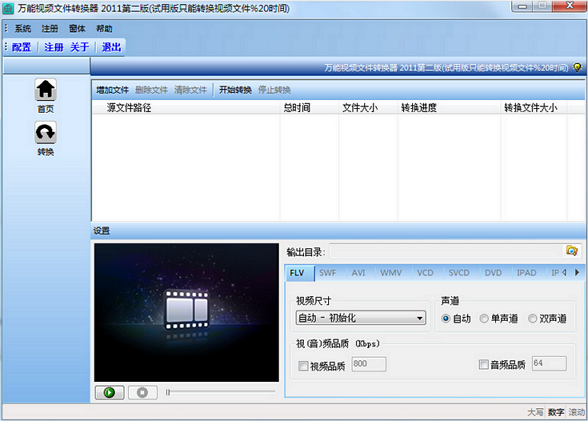This screenshot has width=588, height=421.
Task: Open the 首页 home icon
Action: coord(45,90)
